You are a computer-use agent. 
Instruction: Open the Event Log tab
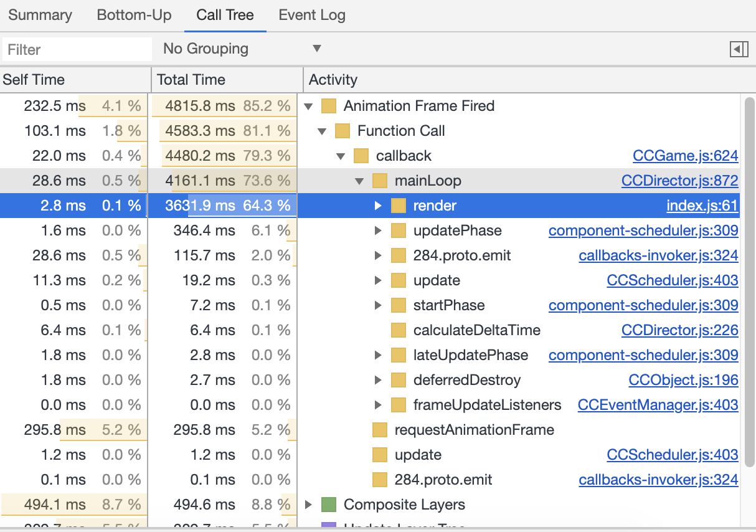coord(312,16)
